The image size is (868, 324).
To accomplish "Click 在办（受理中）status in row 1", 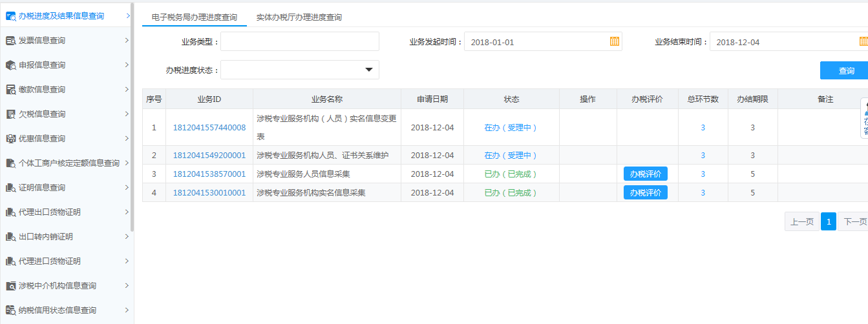I will point(511,128).
